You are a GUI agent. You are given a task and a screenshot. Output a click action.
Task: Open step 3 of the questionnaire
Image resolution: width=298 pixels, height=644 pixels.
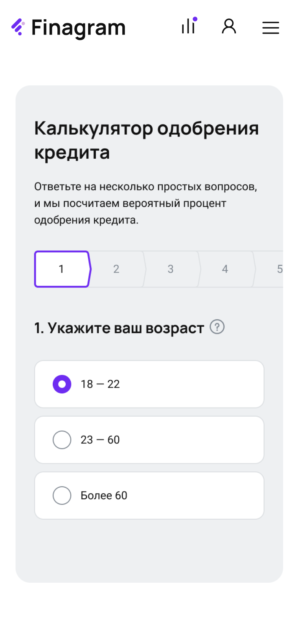tap(170, 269)
